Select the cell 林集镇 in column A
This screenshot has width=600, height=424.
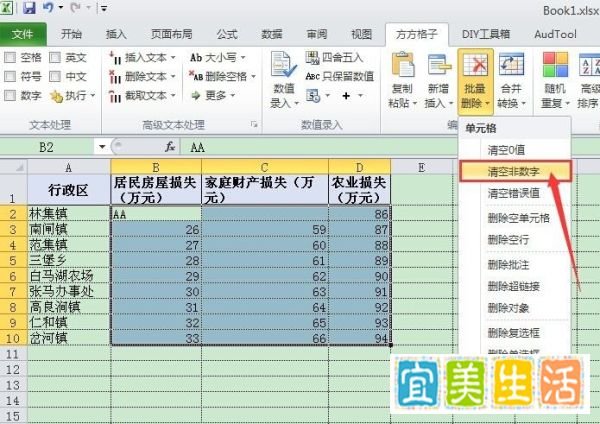pos(69,214)
